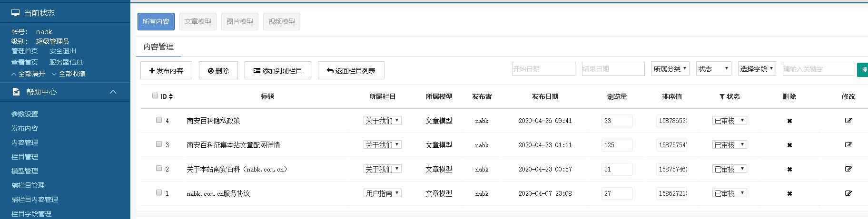Select 栏目管理 in the sidebar menu
The height and width of the screenshot is (219, 868).
click(x=25, y=157)
